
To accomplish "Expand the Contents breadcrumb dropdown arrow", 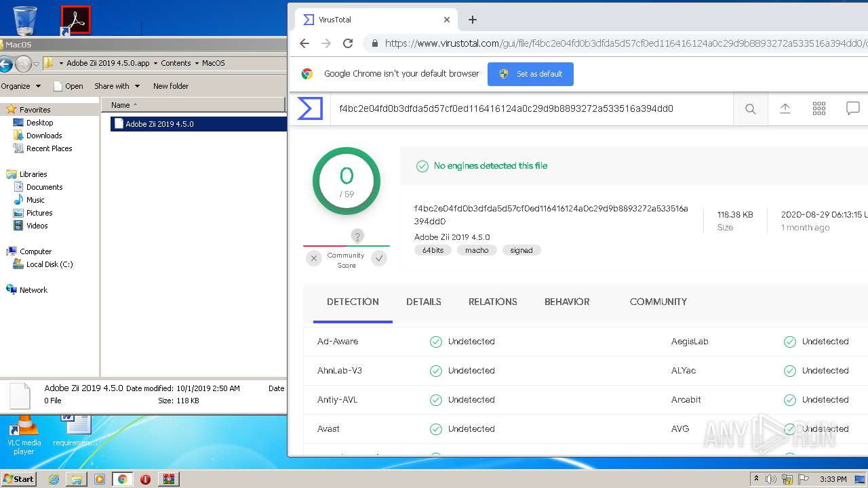I will point(197,63).
